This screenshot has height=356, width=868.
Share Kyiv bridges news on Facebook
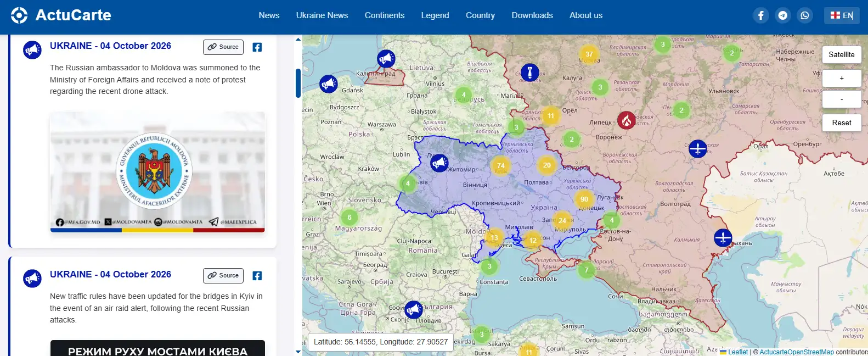coord(257,276)
